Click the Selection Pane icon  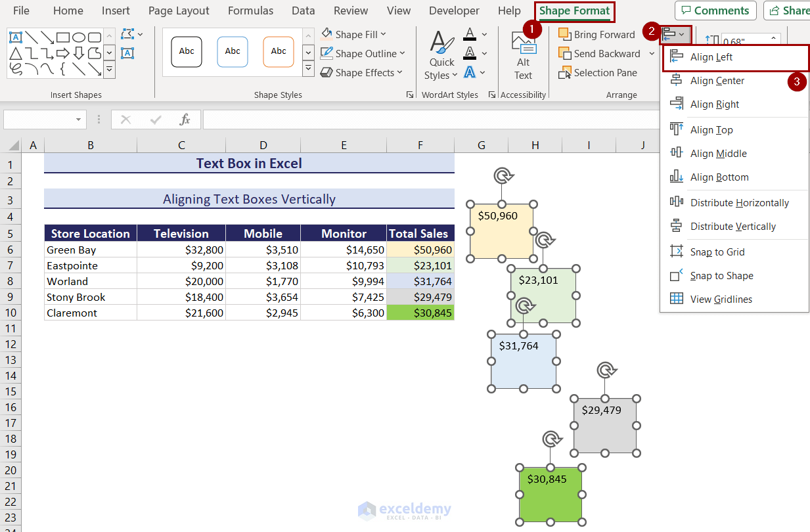point(564,73)
